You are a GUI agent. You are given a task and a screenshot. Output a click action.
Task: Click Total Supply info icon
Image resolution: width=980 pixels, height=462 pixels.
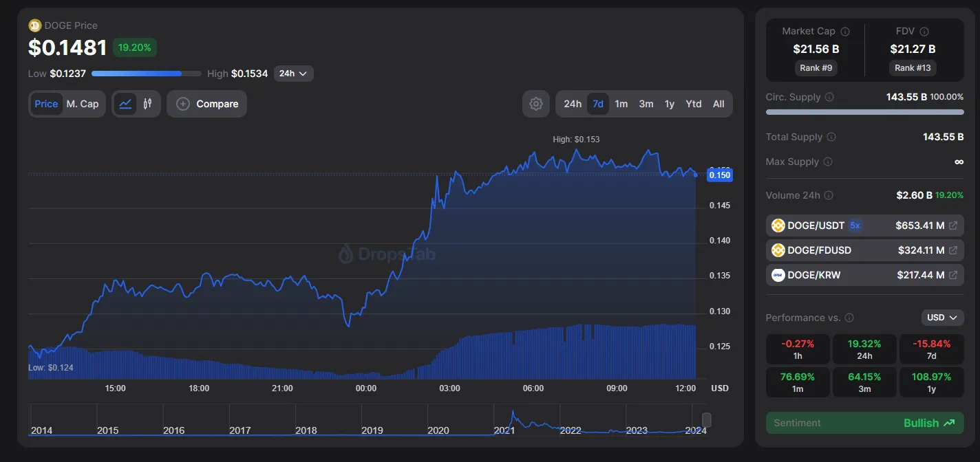point(831,137)
